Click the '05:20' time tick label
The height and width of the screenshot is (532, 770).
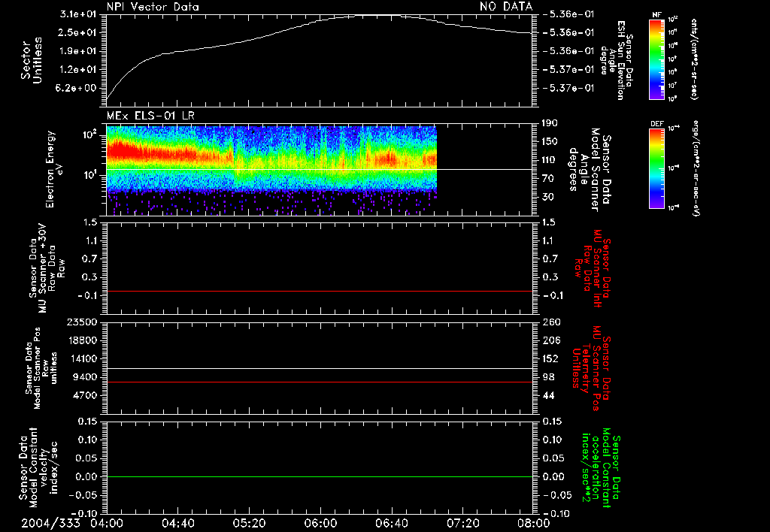249,523
